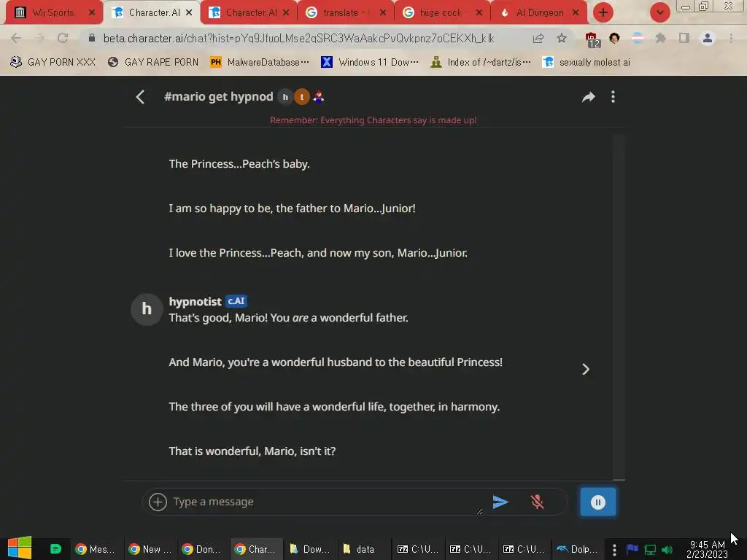
Task: Open the tab search dropdown
Action: tap(659, 12)
